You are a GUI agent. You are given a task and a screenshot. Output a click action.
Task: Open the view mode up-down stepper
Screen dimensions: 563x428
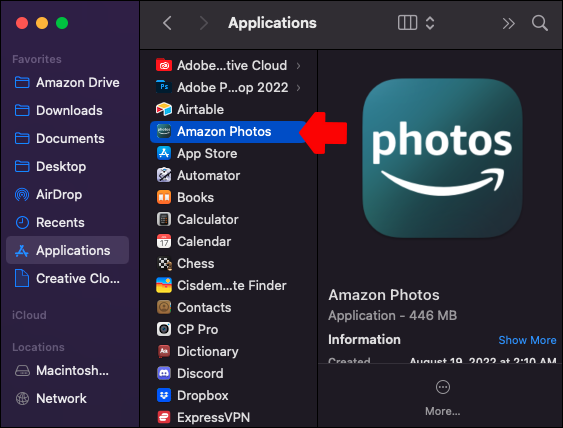click(430, 23)
